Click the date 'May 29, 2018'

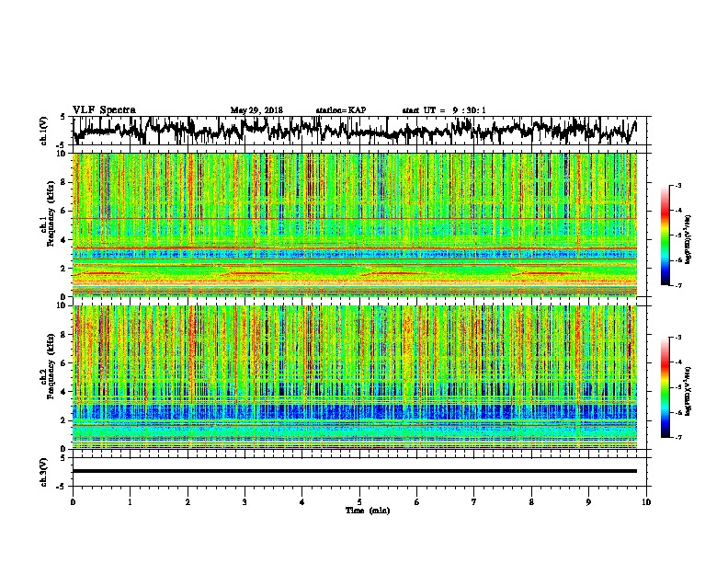[256, 110]
